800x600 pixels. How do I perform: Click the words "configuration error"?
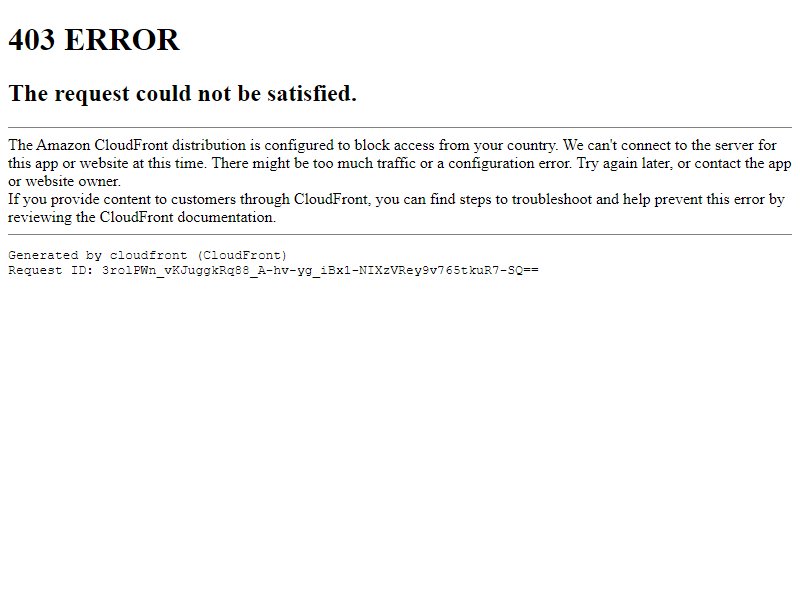click(509, 163)
